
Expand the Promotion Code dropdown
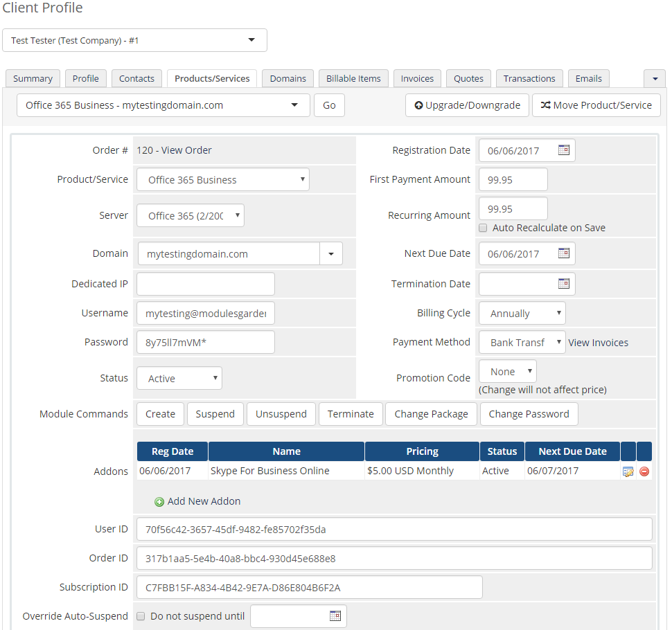[x=507, y=371]
